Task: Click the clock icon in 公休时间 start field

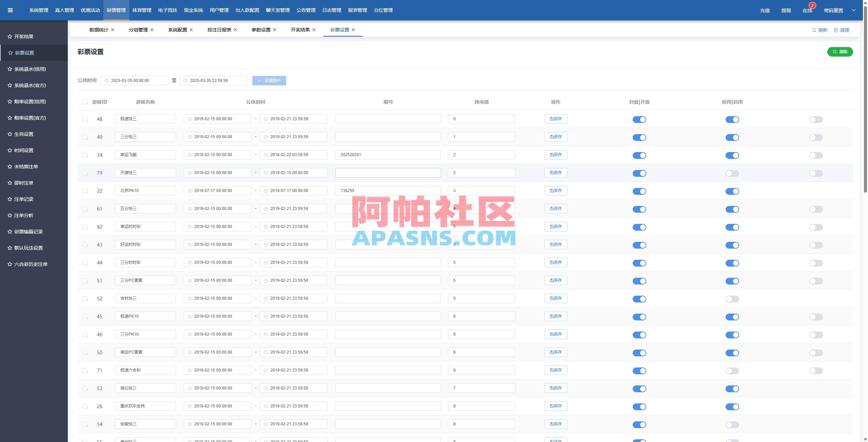Action: pyautogui.click(x=107, y=81)
